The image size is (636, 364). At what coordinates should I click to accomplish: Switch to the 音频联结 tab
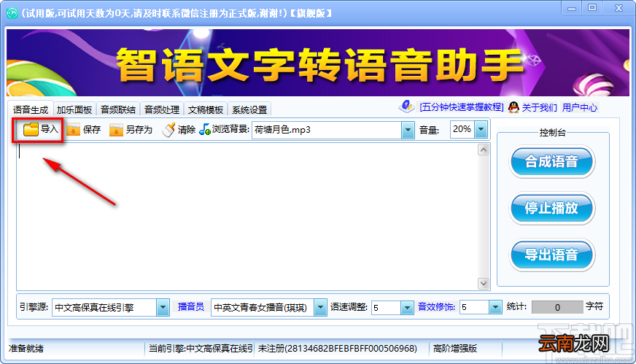click(x=118, y=109)
